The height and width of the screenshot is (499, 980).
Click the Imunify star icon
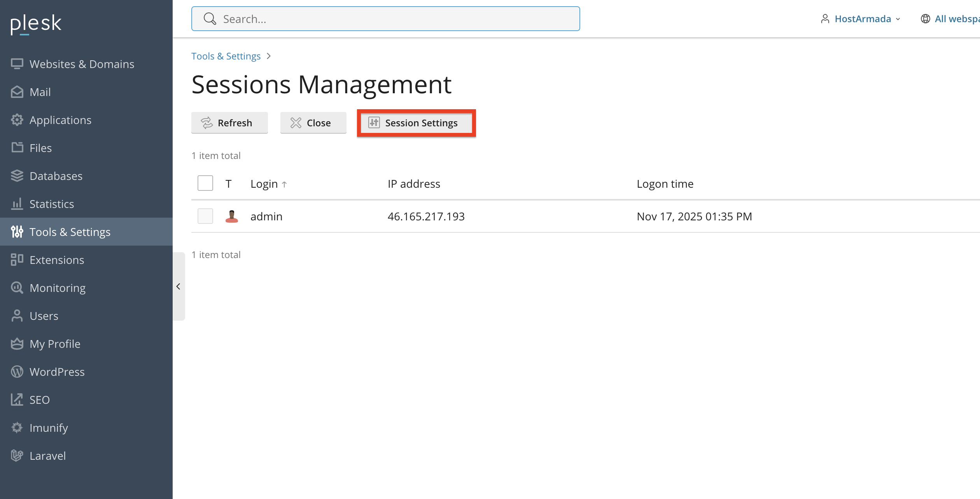[17, 427]
